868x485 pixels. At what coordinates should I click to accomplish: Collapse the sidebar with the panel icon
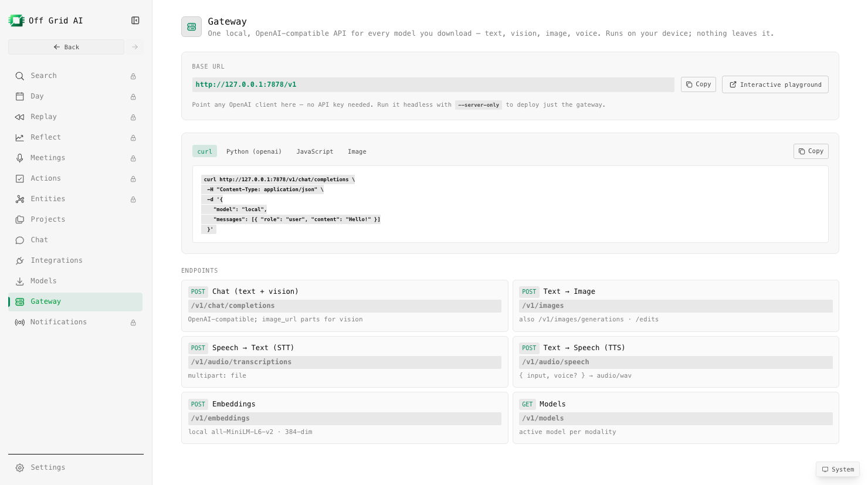[x=135, y=21]
